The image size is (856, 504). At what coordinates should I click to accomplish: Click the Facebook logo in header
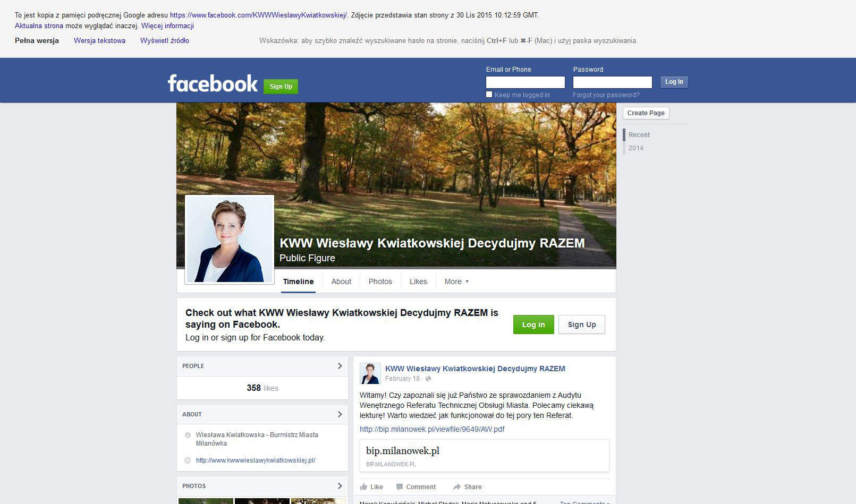point(213,83)
